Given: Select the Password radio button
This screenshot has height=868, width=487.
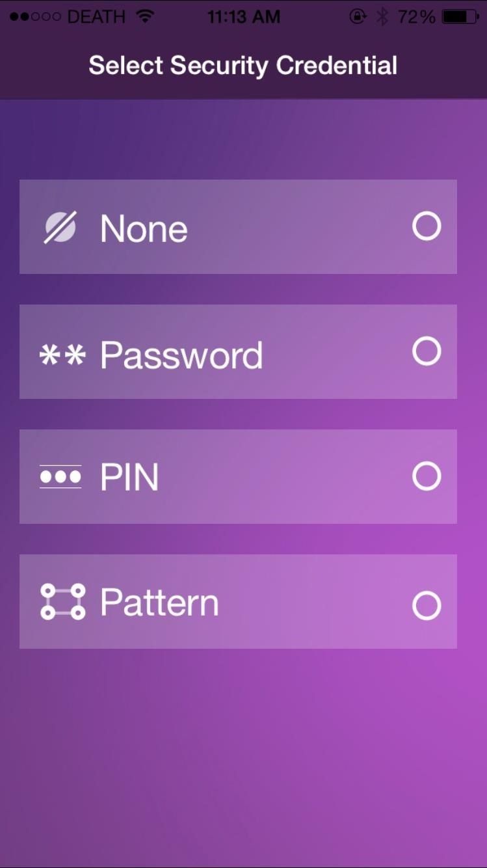Looking at the screenshot, I should (427, 351).
